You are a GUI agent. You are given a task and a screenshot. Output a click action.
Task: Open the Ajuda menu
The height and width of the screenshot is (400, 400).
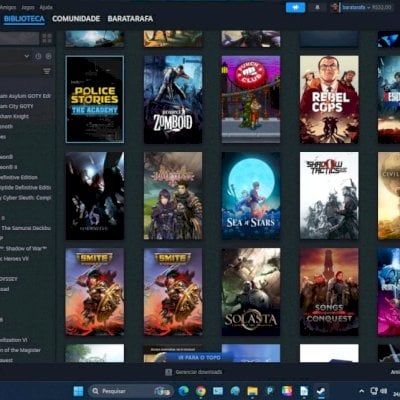pos(46,7)
